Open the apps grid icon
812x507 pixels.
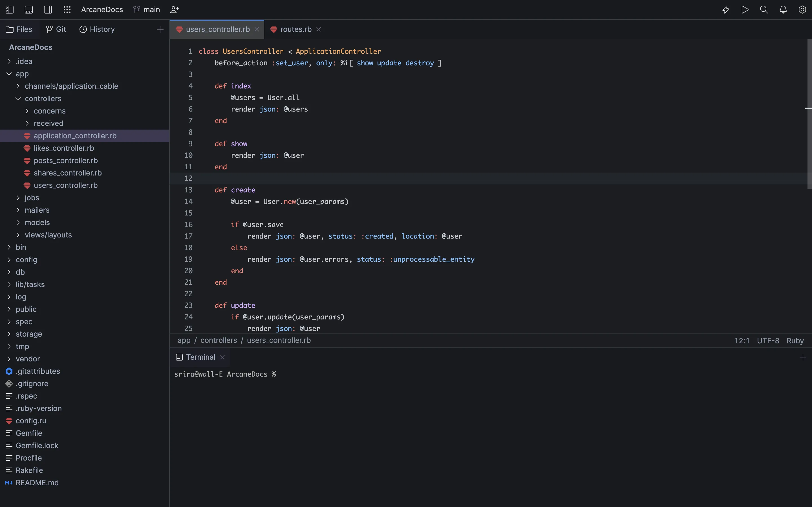[x=67, y=9]
